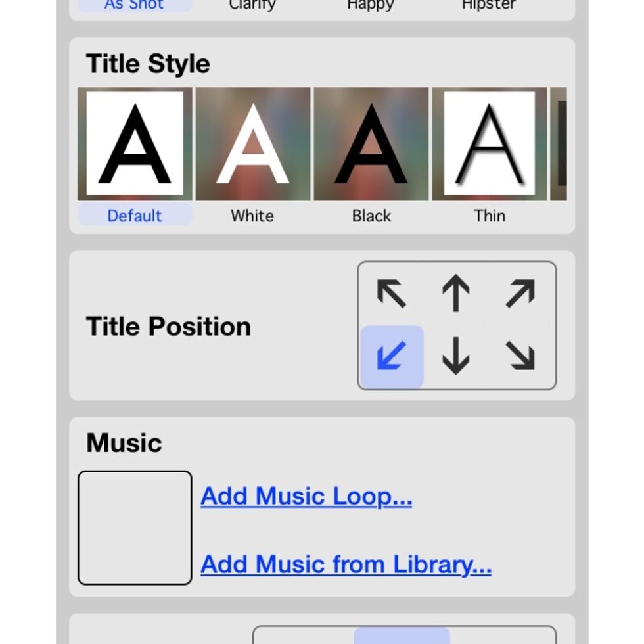Move the title to the bottom center
Image resolution: width=644 pixels, height=644 pixels.
click(x=455, y=355)
